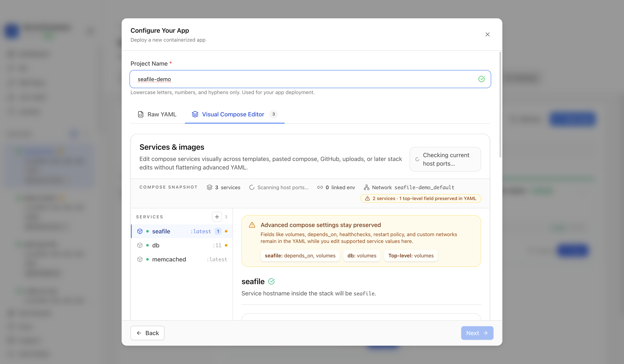Click the 0 linked env text

coord(340,187)
